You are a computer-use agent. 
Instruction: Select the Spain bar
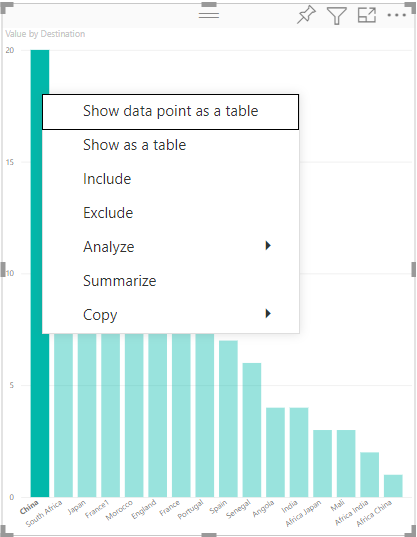tap(228, 419)
